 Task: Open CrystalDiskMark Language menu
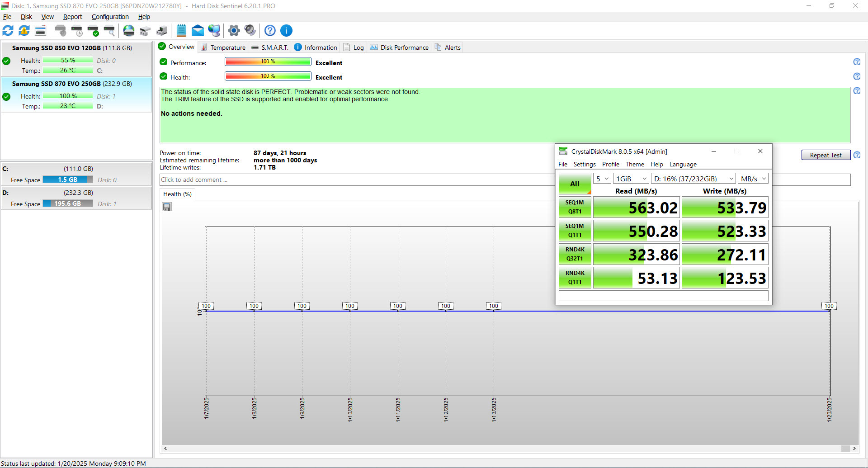(x=683, y=165)
